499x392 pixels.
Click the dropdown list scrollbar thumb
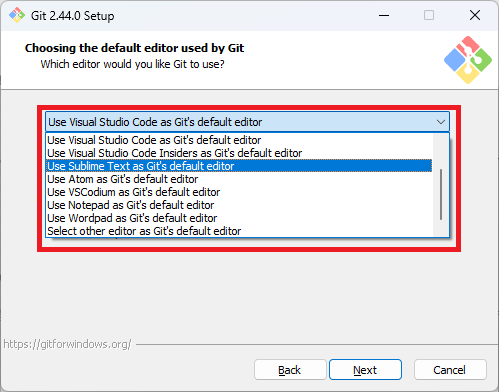441,194
